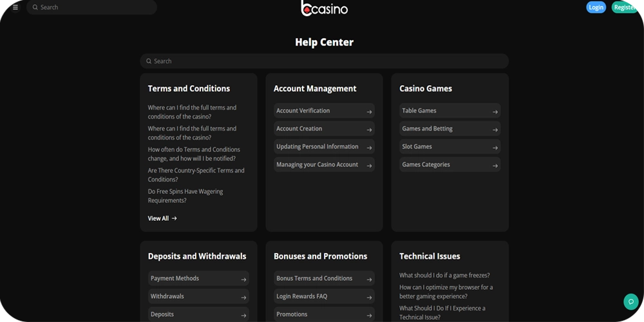This screenshot has height=322, width=644.
Task: Click the bcasino logo
Action: point(324,8)
